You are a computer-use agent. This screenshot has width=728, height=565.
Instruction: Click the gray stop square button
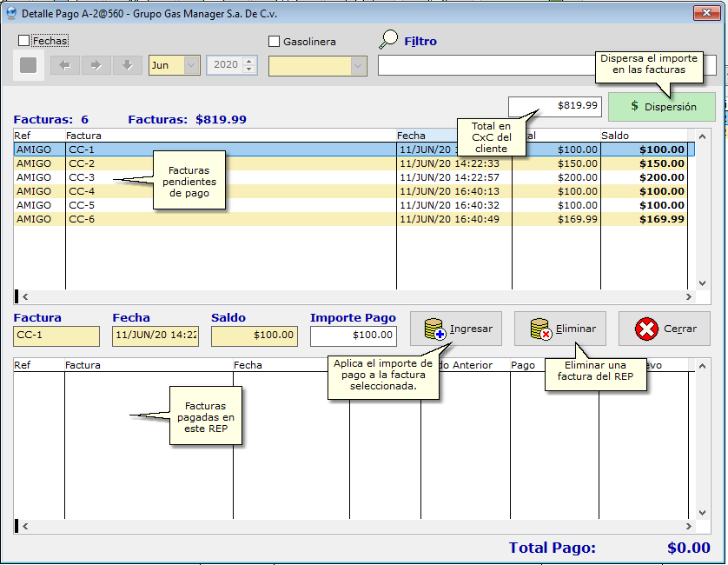point(29,65)
